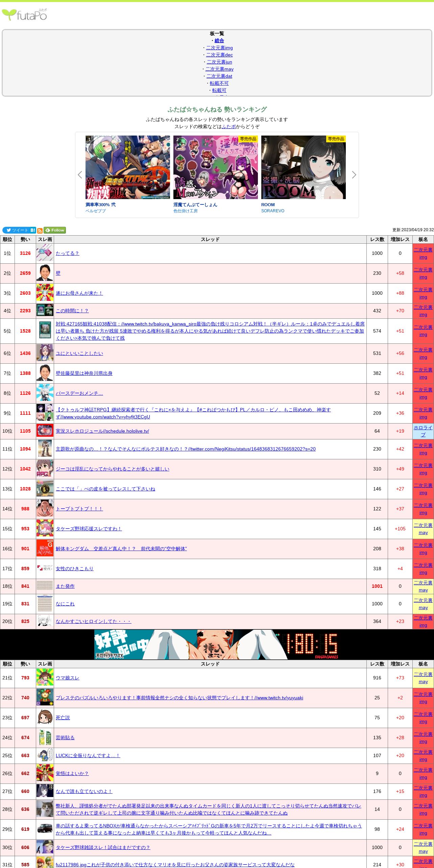The width and height of the screenshot is (434, 868).
Task: Click the red レス数 value 1001
Action: (x=377, y=586)
